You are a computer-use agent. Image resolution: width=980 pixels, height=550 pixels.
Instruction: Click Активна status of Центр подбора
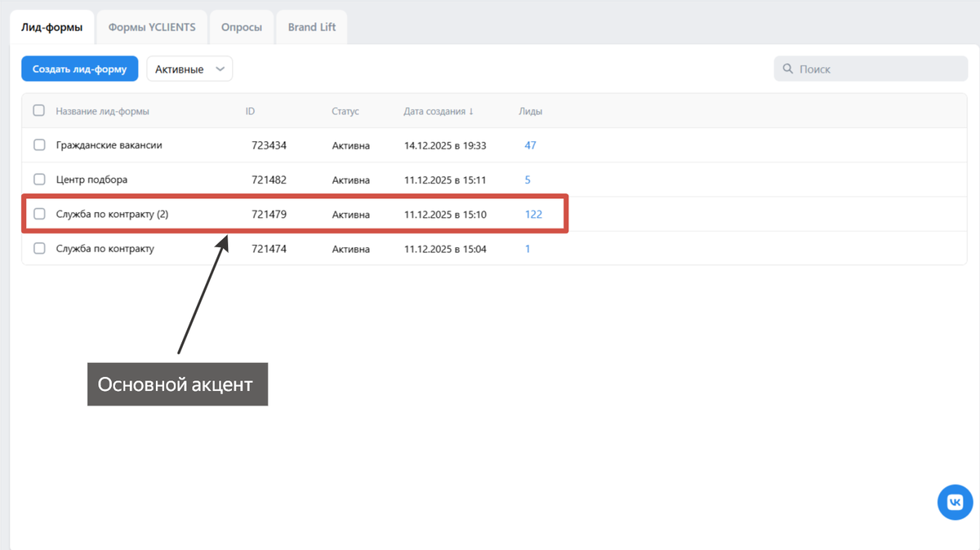click(350, 180)
